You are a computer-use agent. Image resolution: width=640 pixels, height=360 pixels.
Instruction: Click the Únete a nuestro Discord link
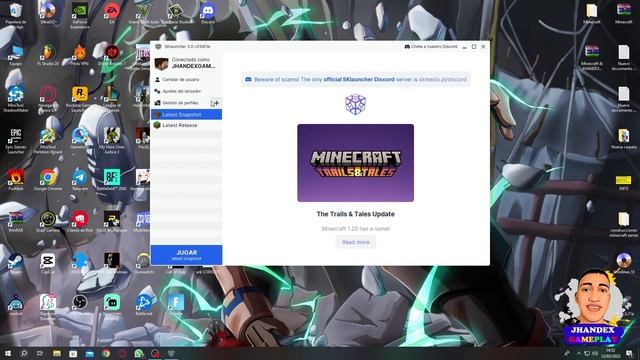click(x=431, y=47)
